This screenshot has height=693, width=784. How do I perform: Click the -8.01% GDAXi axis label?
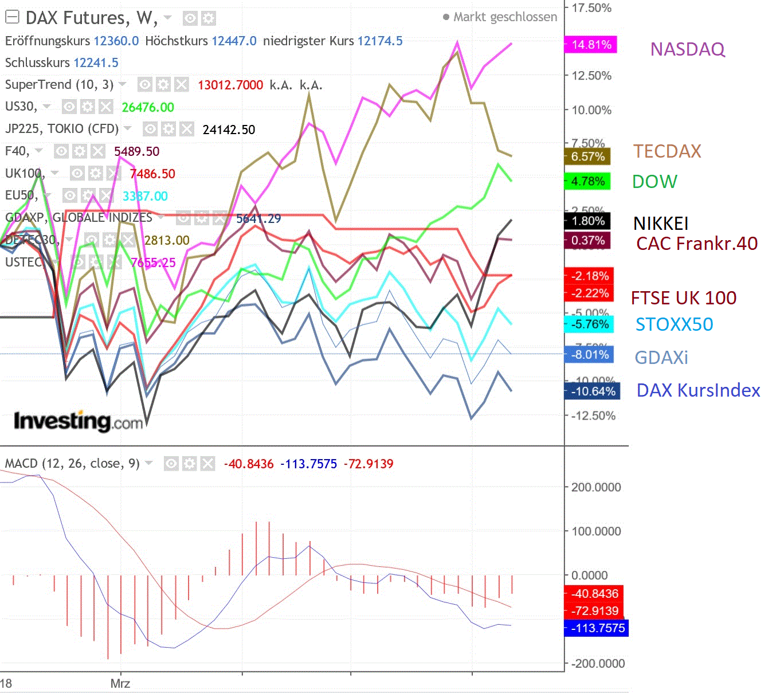(x=589, y=355)
